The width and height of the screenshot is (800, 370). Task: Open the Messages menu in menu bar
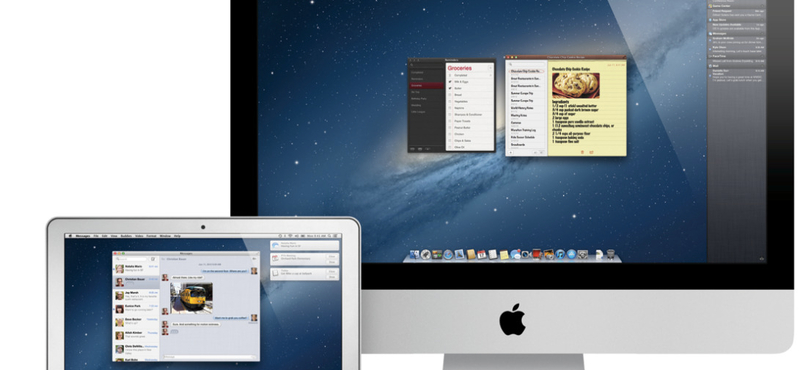click(83, 236)
